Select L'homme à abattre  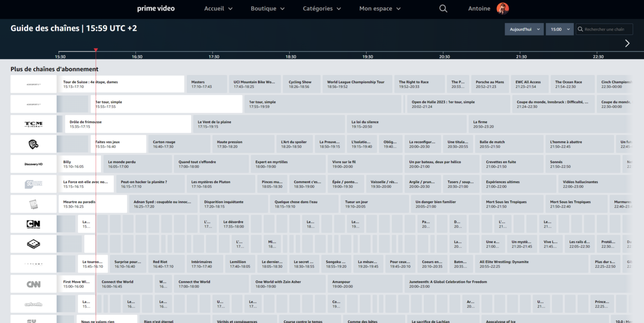(580, 144)
